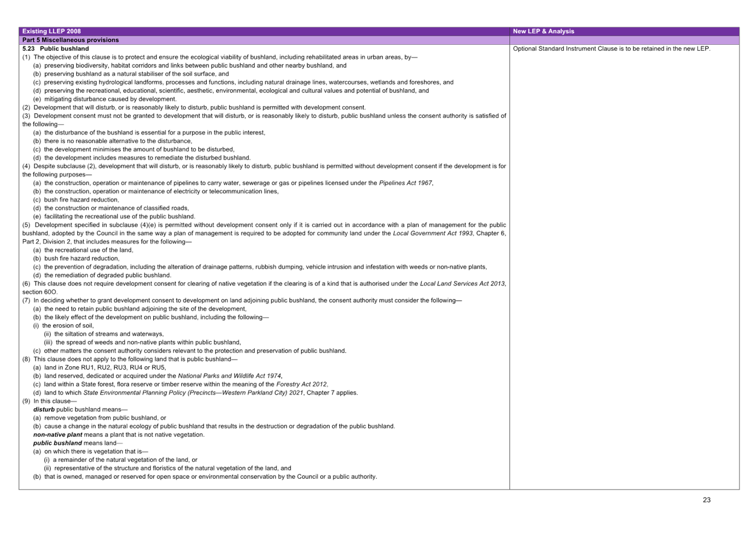Click line '(i) the erosion of soil,'
The width and height of the screenshot is (756, 534).
(63, 326)
